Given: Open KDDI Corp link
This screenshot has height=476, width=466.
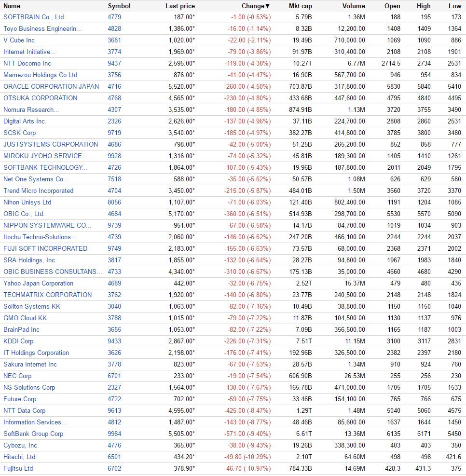Looking at the screenshot, I should coord(18,341).
